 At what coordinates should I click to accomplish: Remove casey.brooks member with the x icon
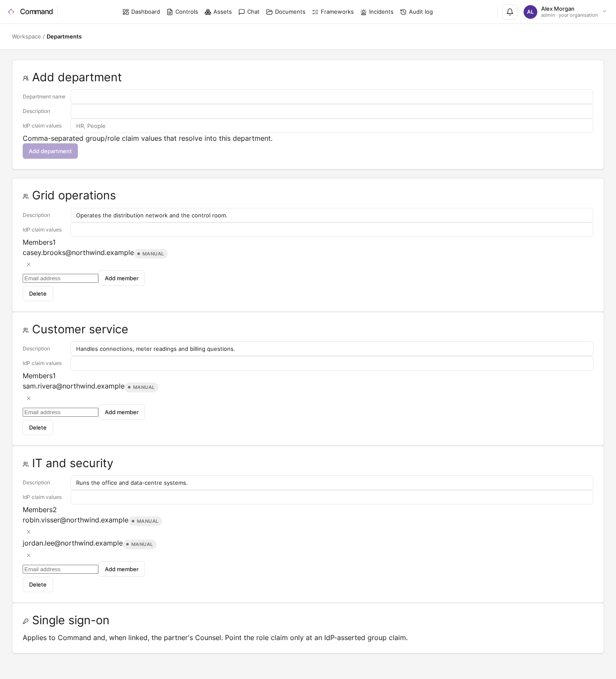point(29,264)
